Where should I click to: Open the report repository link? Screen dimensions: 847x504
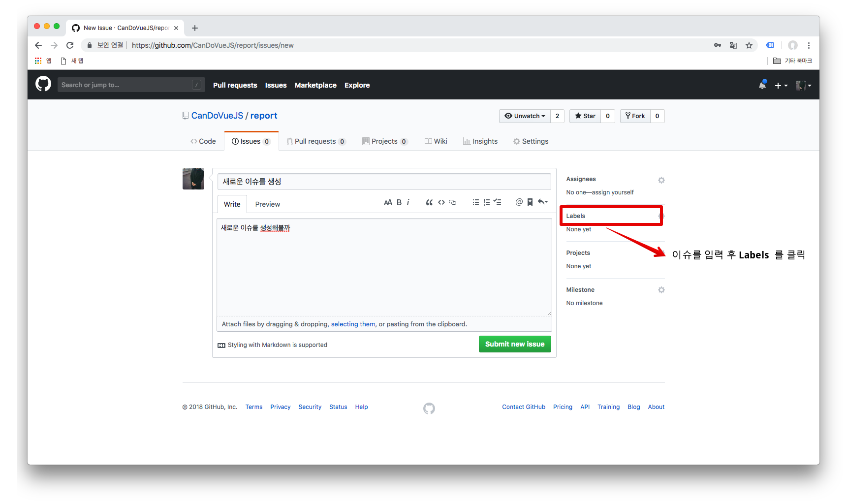pos(264,116)
